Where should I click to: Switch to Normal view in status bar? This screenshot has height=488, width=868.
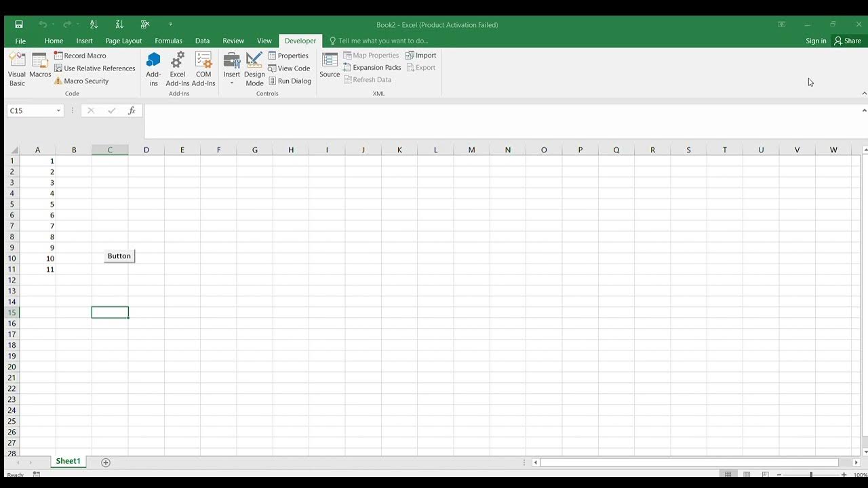tap(728, 474)
